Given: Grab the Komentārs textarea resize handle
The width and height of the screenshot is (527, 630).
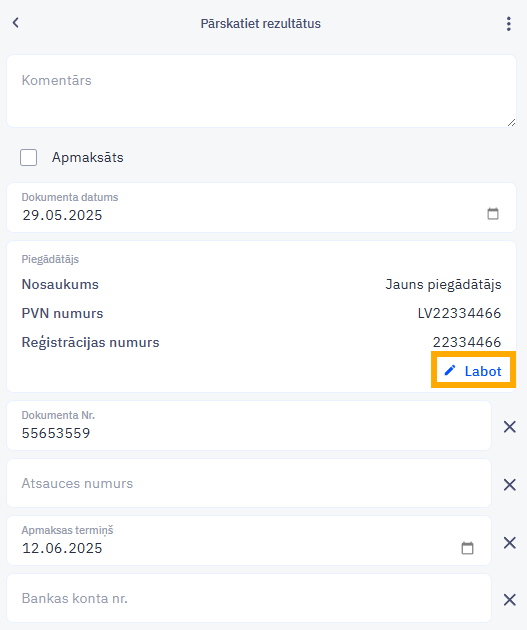Looking at the screenshot, I should 511,123.
